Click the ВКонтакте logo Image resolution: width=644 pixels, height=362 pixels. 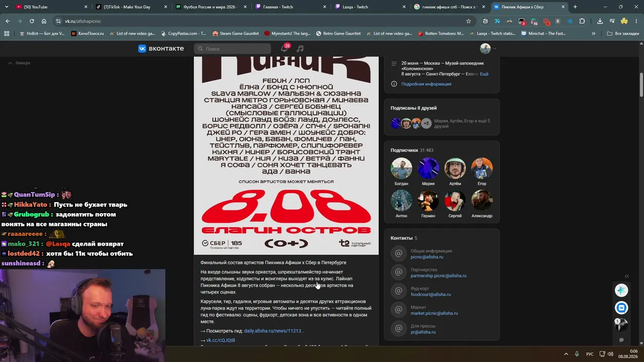click(x=161, y=49)
